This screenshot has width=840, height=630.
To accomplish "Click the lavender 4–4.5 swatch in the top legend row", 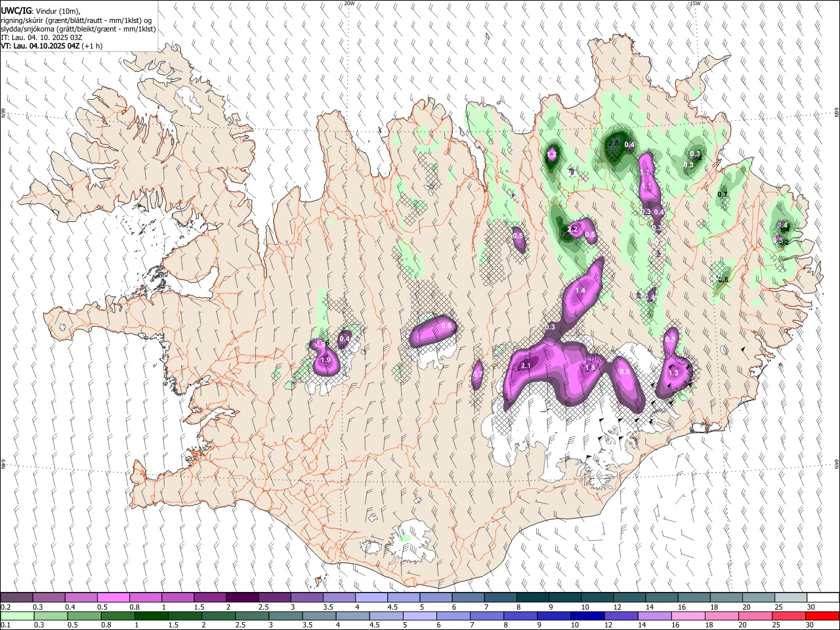I will click(371, 598).
